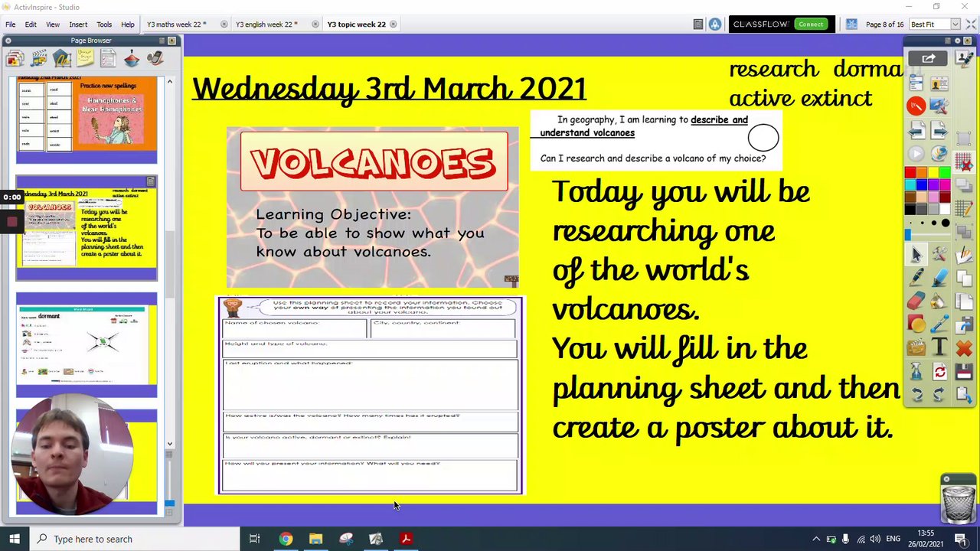
Task: Save the flipchart with floppy icon
Action: click(x=963, y=371)
